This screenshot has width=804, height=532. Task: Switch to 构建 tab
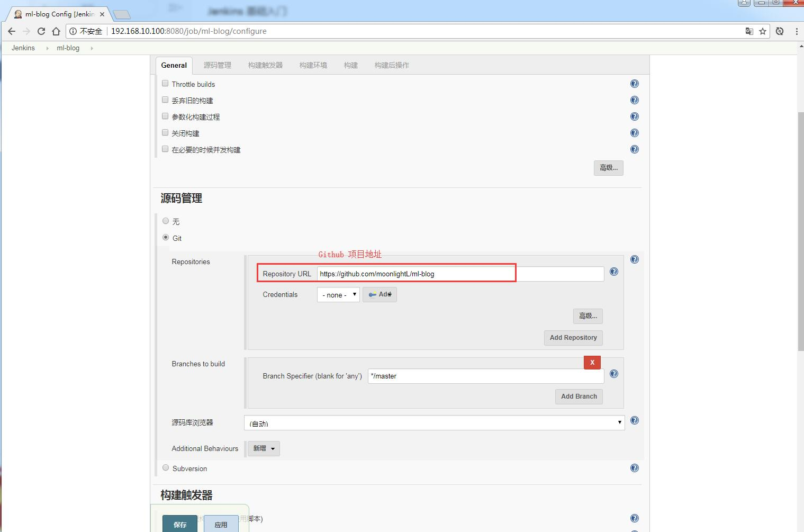pos(351,65)
